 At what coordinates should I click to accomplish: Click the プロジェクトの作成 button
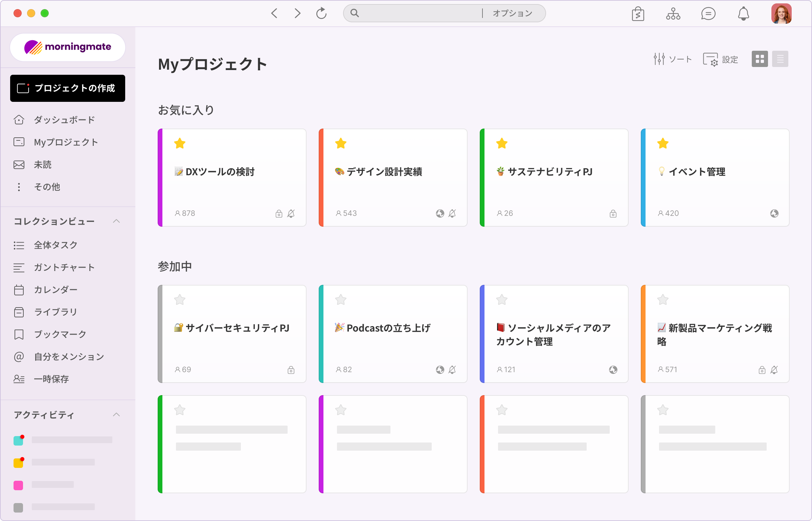pyautogui.click(x=68, y=88)
